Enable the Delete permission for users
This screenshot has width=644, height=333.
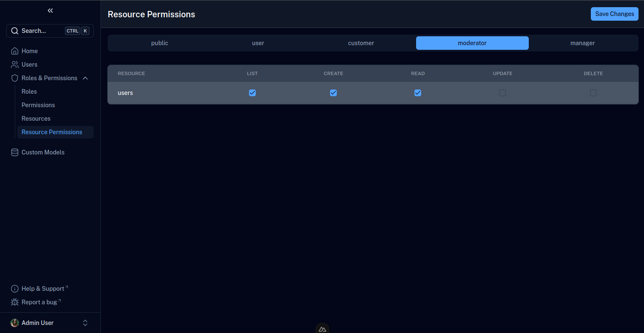(x=593, y=92)
